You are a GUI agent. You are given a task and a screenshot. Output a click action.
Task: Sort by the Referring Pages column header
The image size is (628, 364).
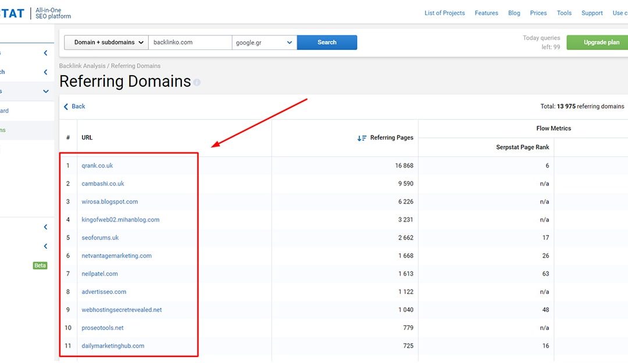[x=391, y=138]
